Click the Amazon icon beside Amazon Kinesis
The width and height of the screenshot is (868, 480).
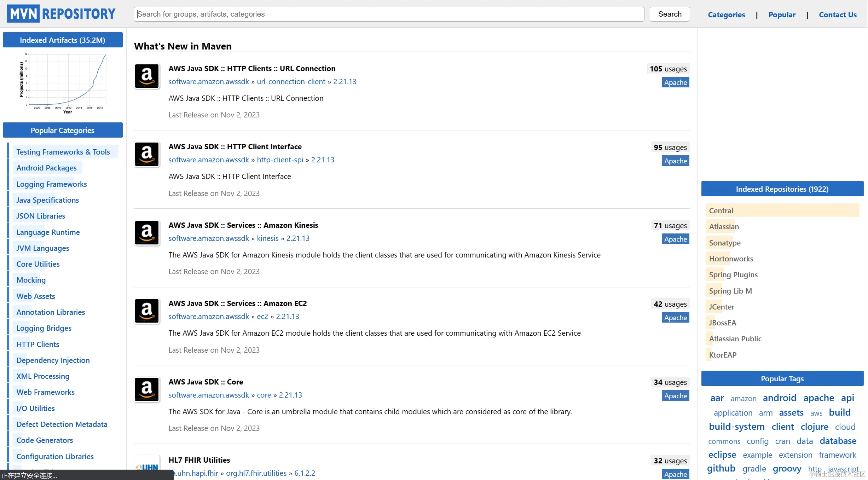pos(147,233)
